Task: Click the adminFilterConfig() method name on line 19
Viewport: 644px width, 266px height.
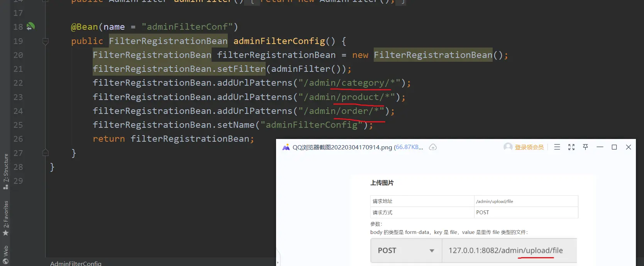Action: [x=284, y=41]
